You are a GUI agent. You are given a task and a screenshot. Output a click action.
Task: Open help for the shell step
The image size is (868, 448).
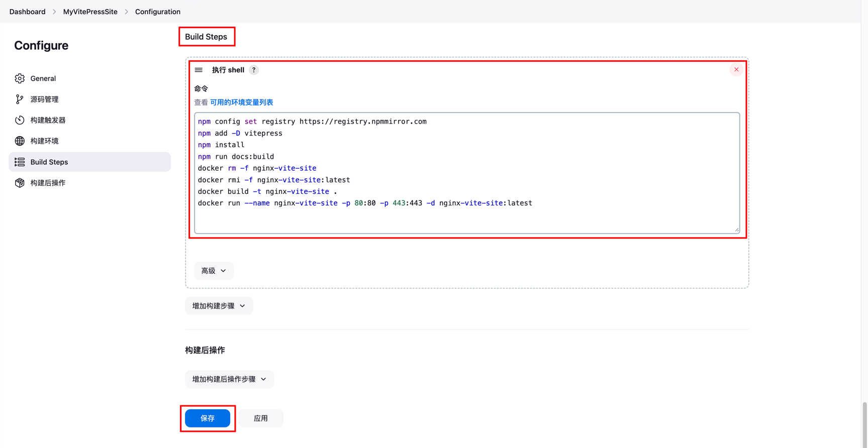point(254,70)
